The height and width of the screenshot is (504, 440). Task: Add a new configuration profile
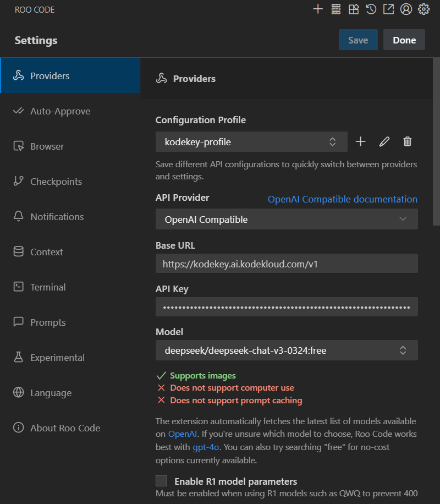click(360, 142)
